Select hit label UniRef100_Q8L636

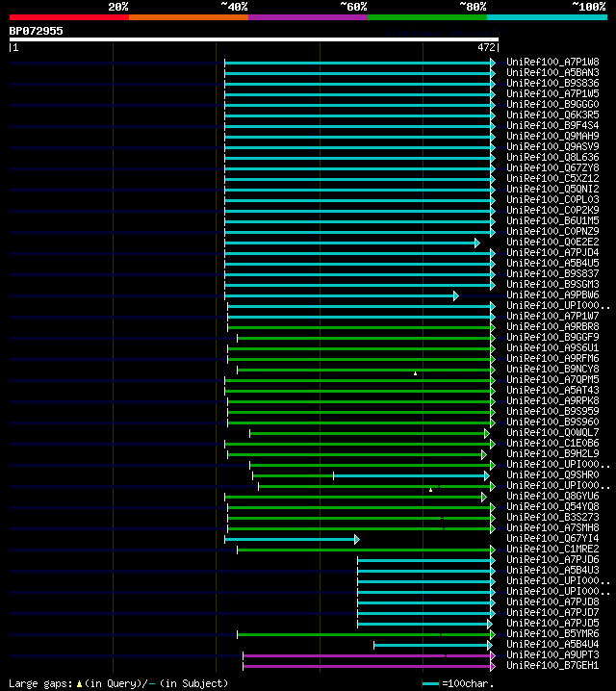point(552,157)
